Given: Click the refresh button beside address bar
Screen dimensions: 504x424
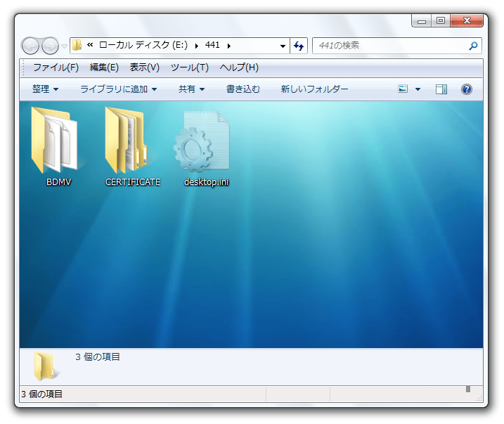Looking at the screenshot, I should (299, 46).
